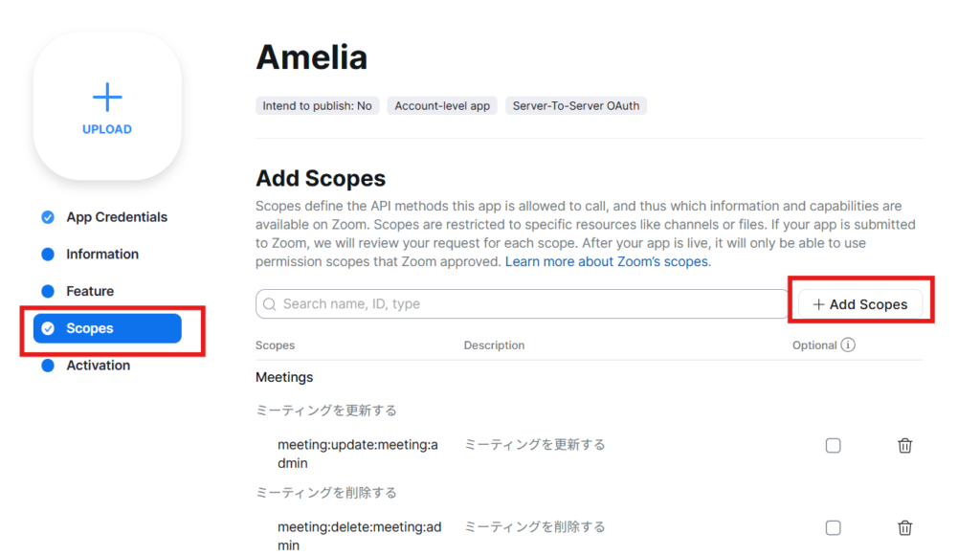The height and width of the screenshot is (556, 980).
Task: Open Learn more about Zoom's scopes link
Action: click(608, 262)
